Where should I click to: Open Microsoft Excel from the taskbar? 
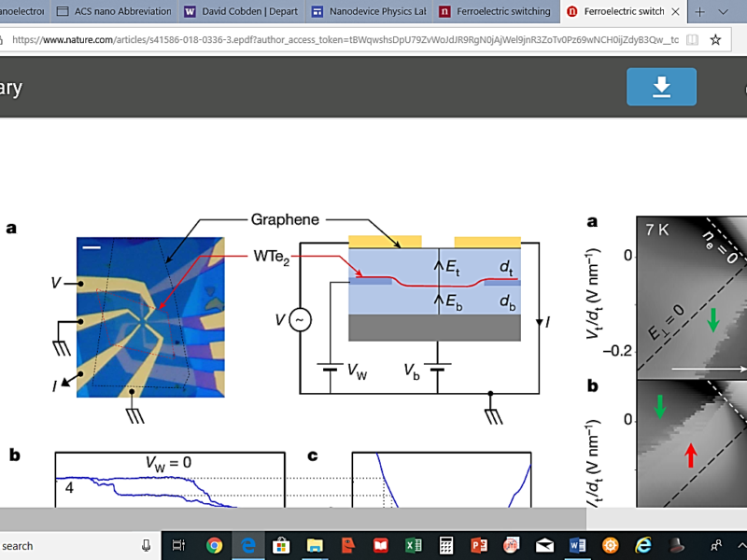pos(413,545)
